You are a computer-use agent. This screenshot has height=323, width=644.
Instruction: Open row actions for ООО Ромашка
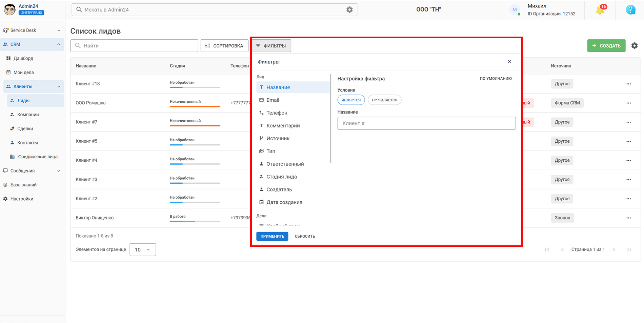point(628,103)
